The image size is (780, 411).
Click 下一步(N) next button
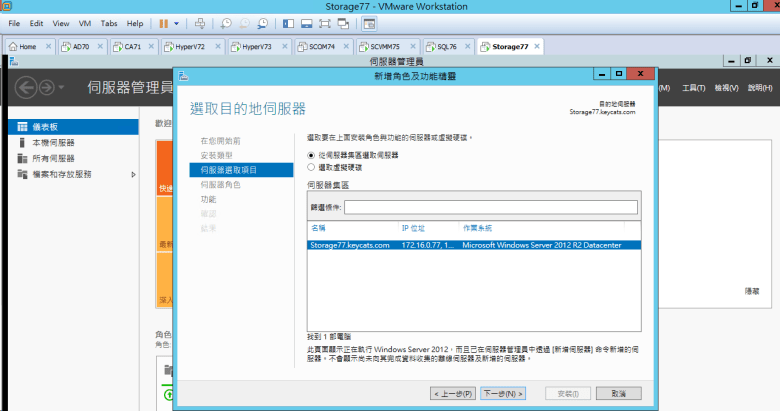click(x=503, y=394)
